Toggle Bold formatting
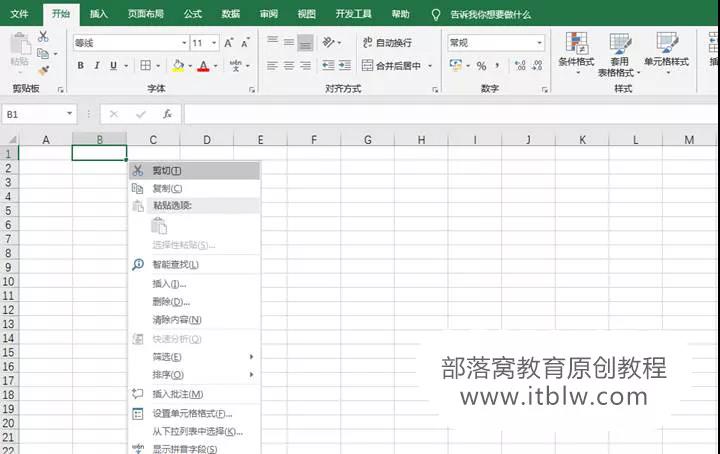Viewport: 720px width, 454px height. click(x=81, y=66)
